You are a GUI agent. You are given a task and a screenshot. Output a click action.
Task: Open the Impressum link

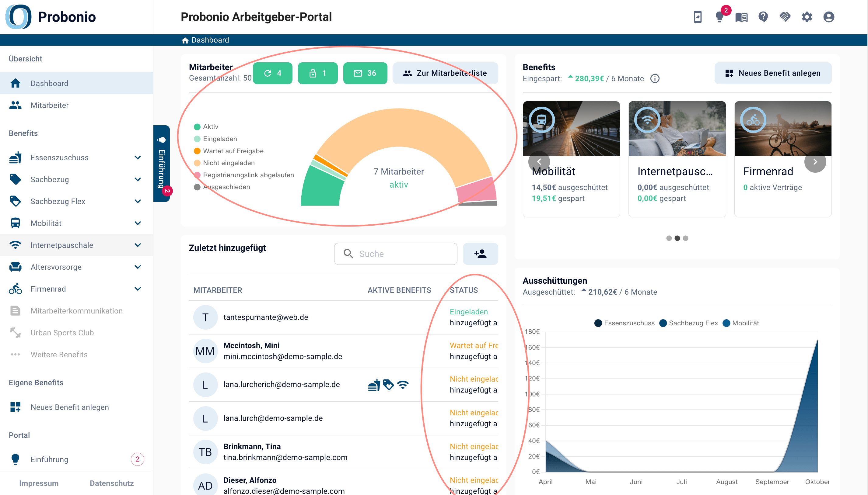point(39,483)
